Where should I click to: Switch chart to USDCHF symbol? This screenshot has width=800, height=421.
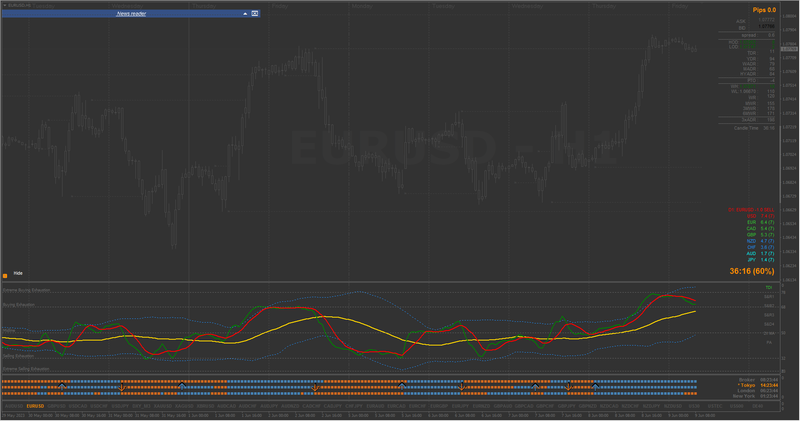99,406
